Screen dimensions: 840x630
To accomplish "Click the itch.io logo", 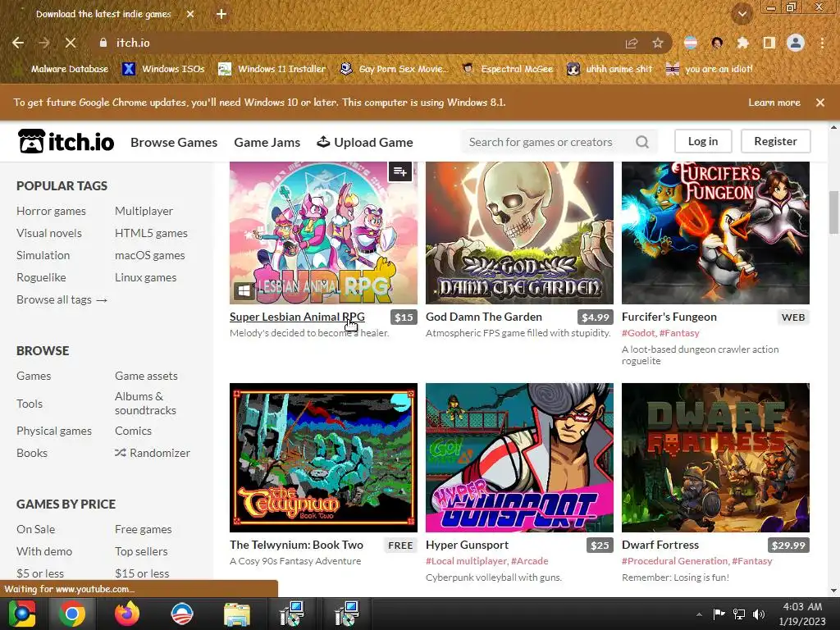I will click(x=66, y=141).
